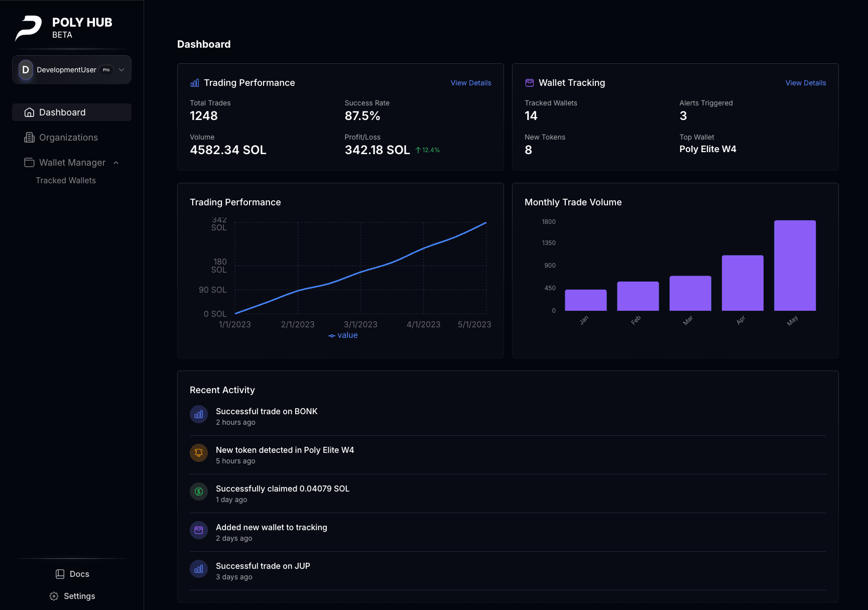Collapse the Wallet Manager section
The image size is (868, 610).
116,163
